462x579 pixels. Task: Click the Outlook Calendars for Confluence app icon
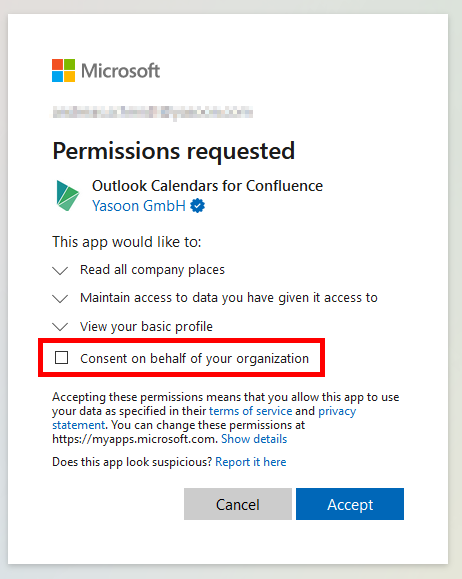[68, 195]
